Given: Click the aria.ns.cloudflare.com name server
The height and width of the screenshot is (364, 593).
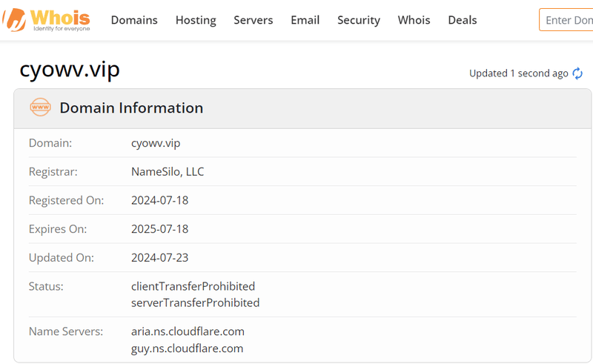Looking at the screenshot, I should click(x=188, y=331).
